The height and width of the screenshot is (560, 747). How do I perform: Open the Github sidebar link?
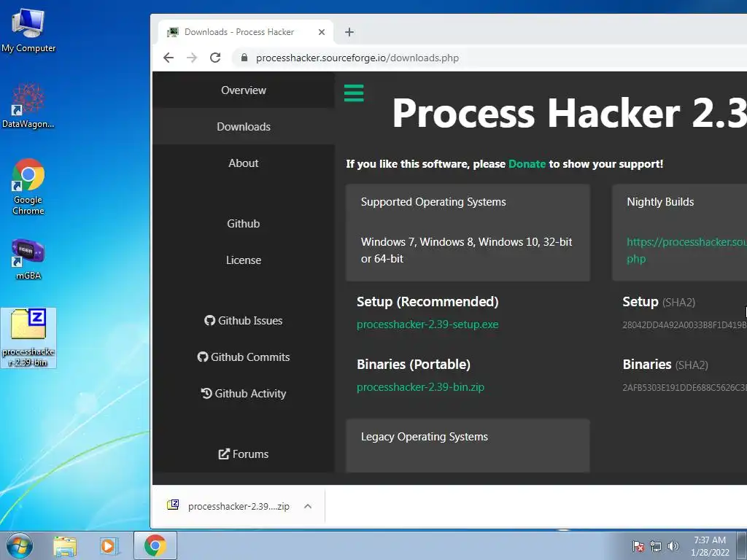(x=244, y=223)
